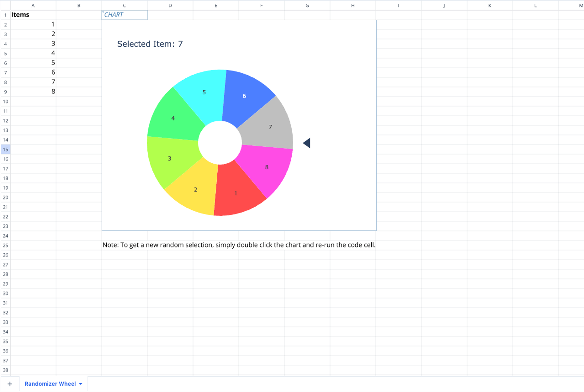This screenshot has width=584, height=392.
Task: Add a new sheet with the plus icon
Action: 10,384
